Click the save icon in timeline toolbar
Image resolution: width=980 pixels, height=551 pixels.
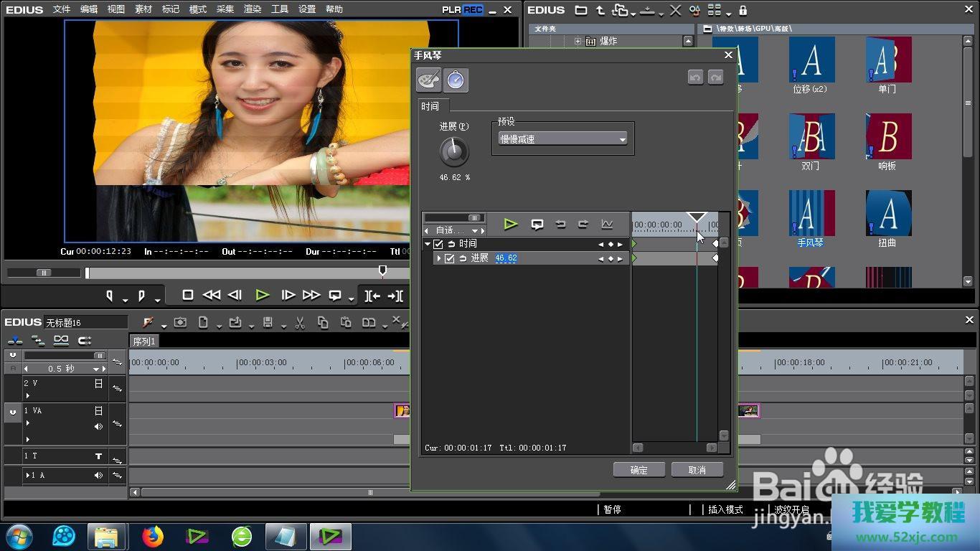click(x=268, y=323)
